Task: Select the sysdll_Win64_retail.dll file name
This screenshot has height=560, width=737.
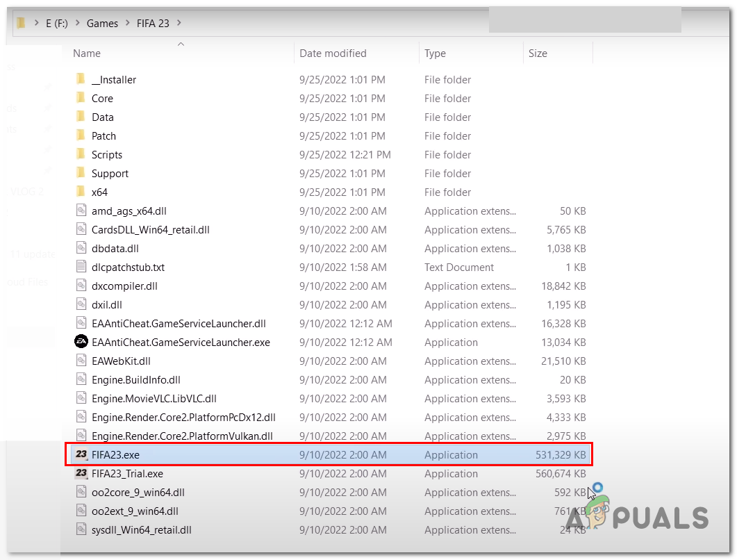Action: click(142, 530)
